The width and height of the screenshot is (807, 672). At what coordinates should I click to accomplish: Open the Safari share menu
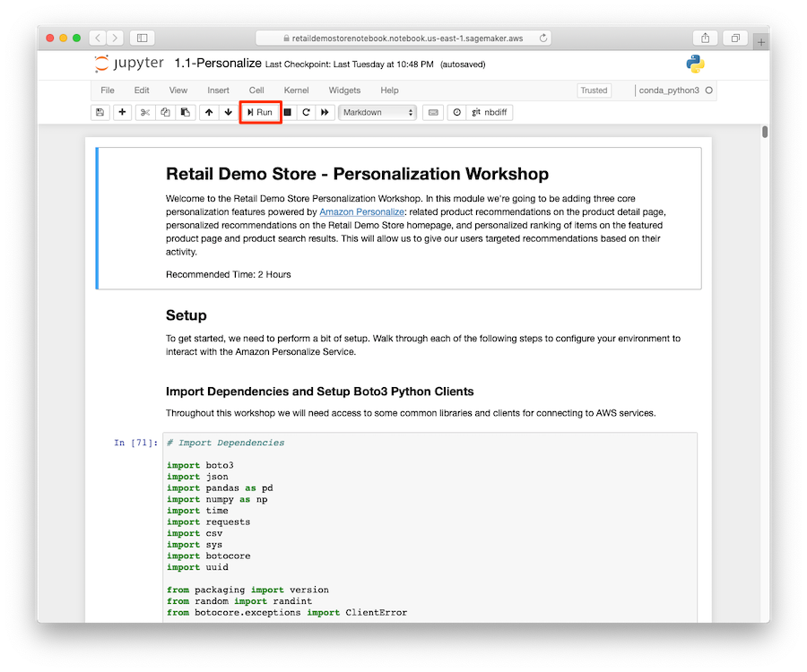[705, 38]
